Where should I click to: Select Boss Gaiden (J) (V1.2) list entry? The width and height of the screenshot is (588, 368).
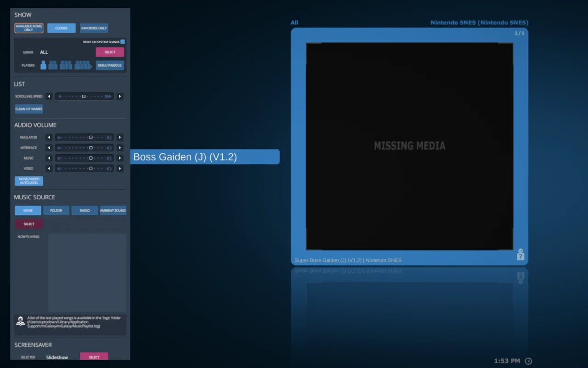(x=205, y=157)
